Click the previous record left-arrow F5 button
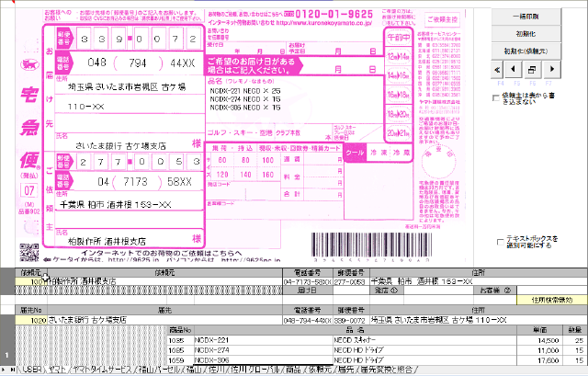This screenshot has width=588, height=376. click(x=513, y=70)
